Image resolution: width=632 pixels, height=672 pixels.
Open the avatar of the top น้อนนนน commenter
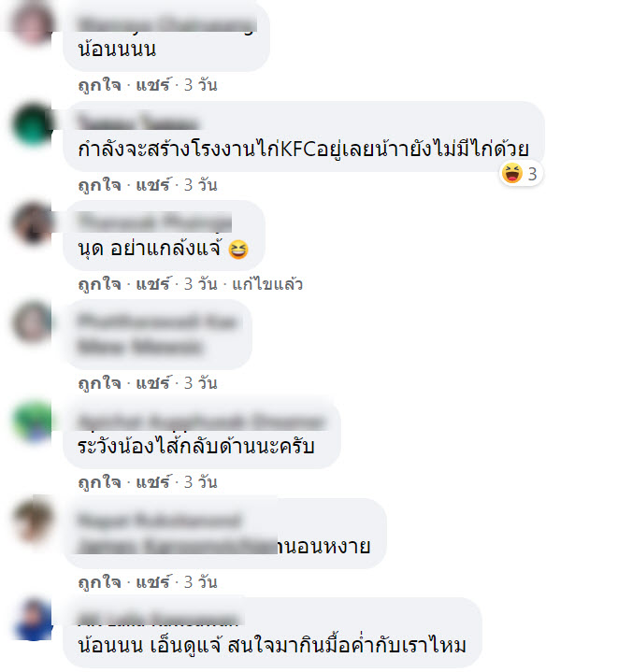click(x=33, y=22)
